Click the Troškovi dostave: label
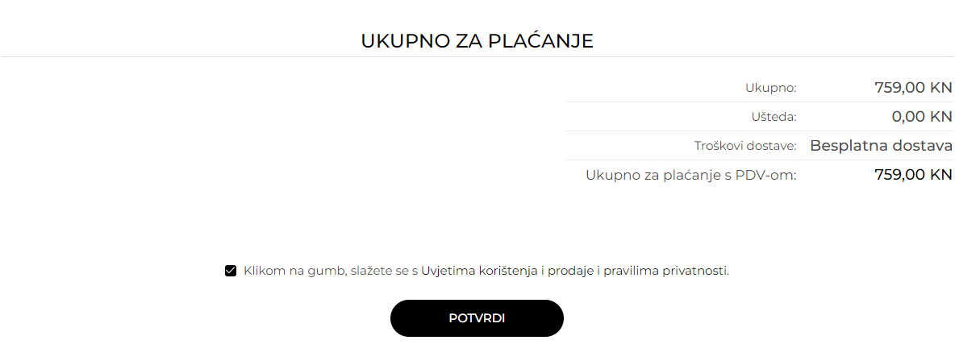Viewport: 980px width, 361px height. [x=745, y=146]
